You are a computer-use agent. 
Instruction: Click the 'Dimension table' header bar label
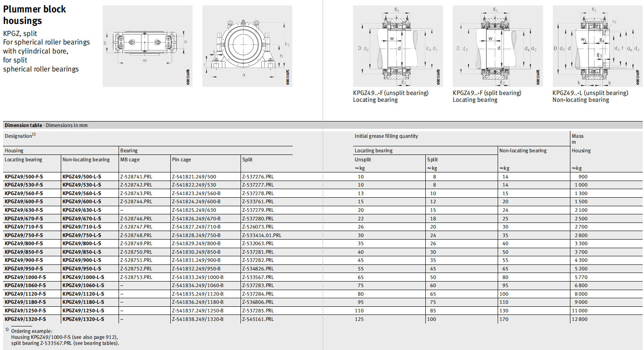(x=24, y=125)
